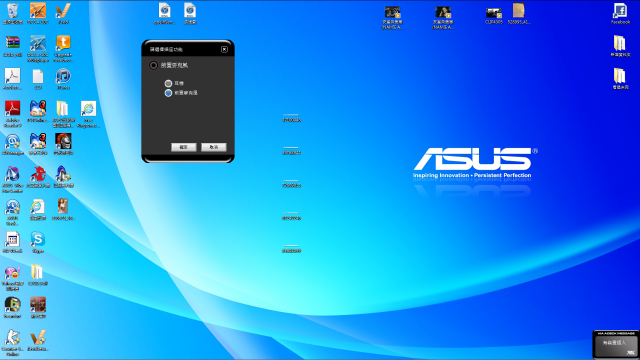Open the white Acrobat shortcut icon
The width and height of the screenshot is (640, 360).
13,76
